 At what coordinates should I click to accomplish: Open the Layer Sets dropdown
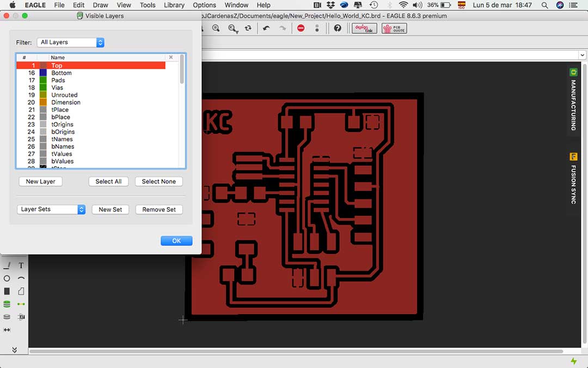51,209
